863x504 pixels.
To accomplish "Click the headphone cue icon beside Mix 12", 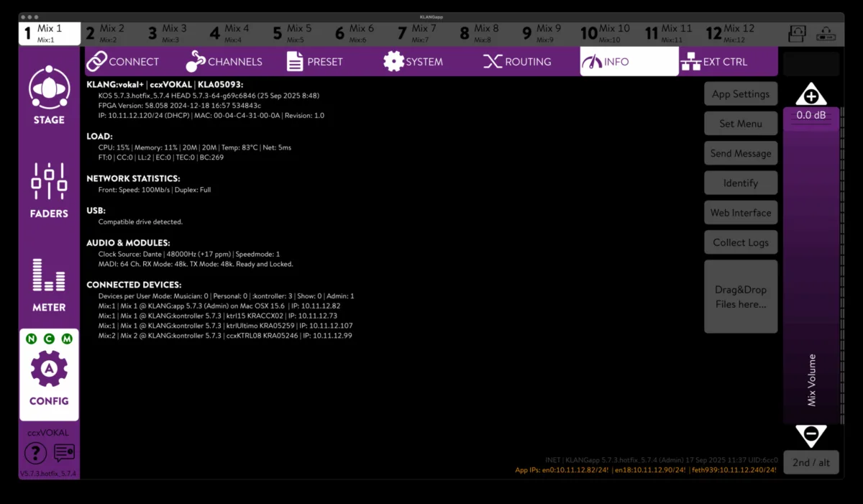I will [x=797, y=33].
